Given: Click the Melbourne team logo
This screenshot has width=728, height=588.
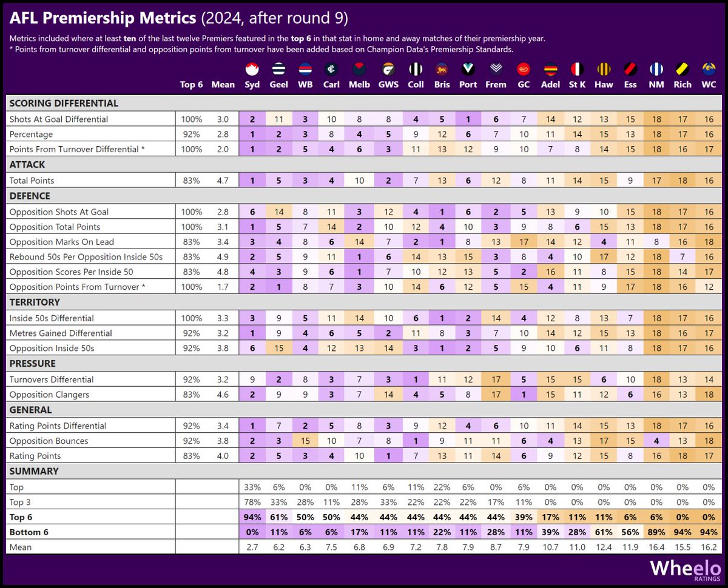Looking at the screenshot, I should pyautogui.click(x=359, y=68).
